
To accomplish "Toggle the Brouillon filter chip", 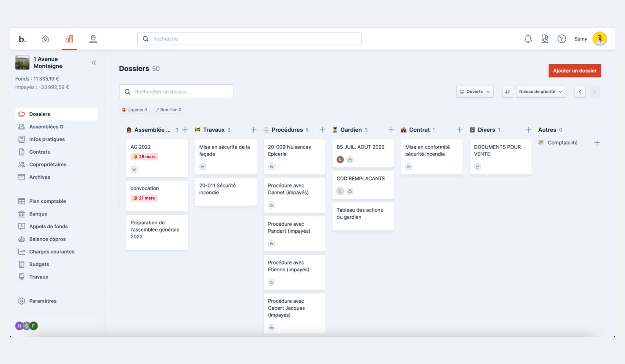I will click(168, 110).
